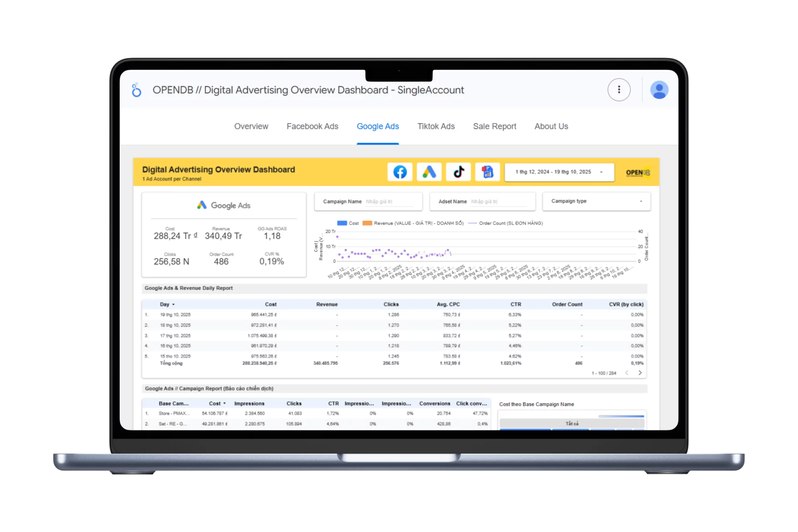This screenshot has width=798, height=532.
Task: Click the Click conv... column header
Action: tap(471, 404)
